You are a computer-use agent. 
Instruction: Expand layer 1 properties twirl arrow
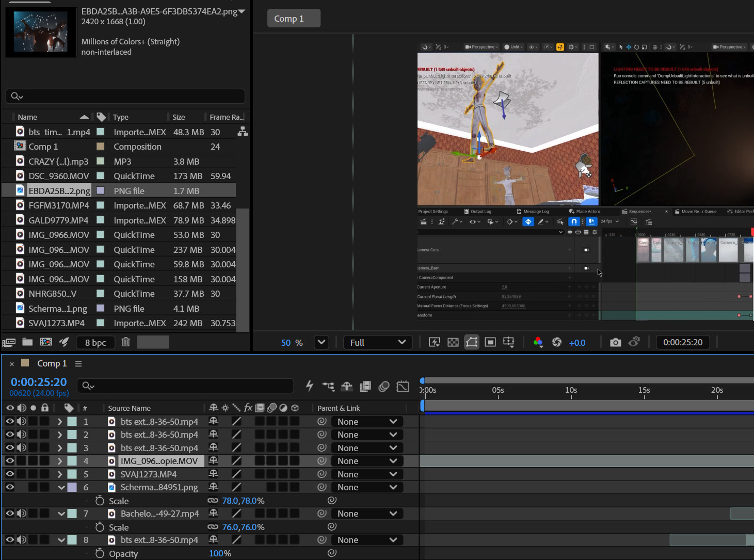point(60,421)
